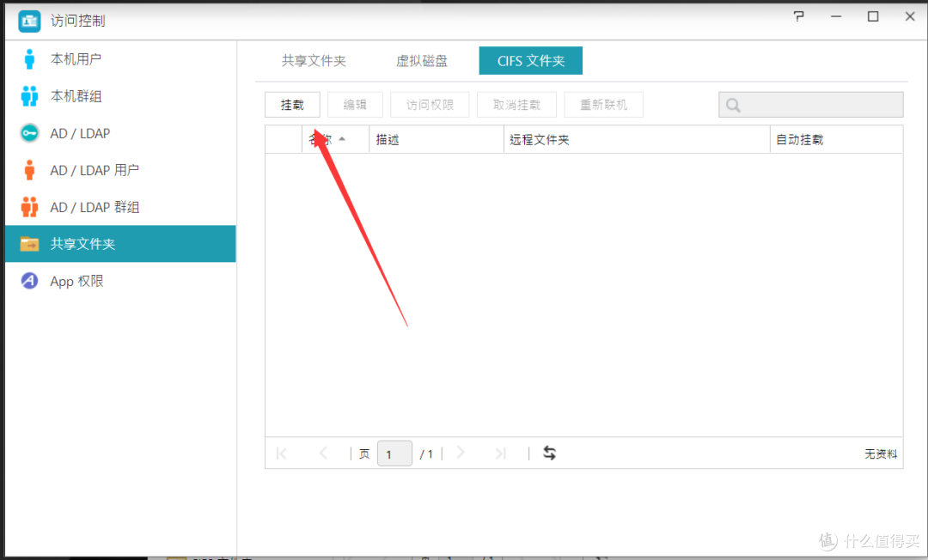Select 共享文件夹 folder item in sidebar

point(82,244)
